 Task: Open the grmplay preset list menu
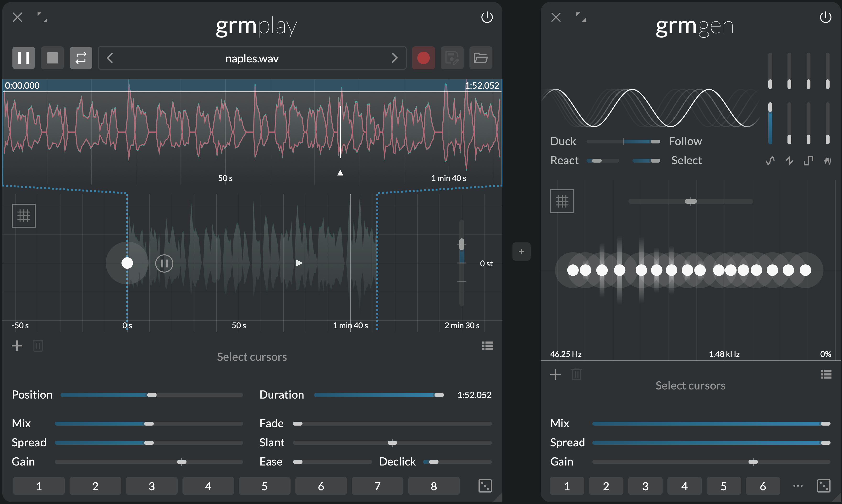click(x=487, y=346)
